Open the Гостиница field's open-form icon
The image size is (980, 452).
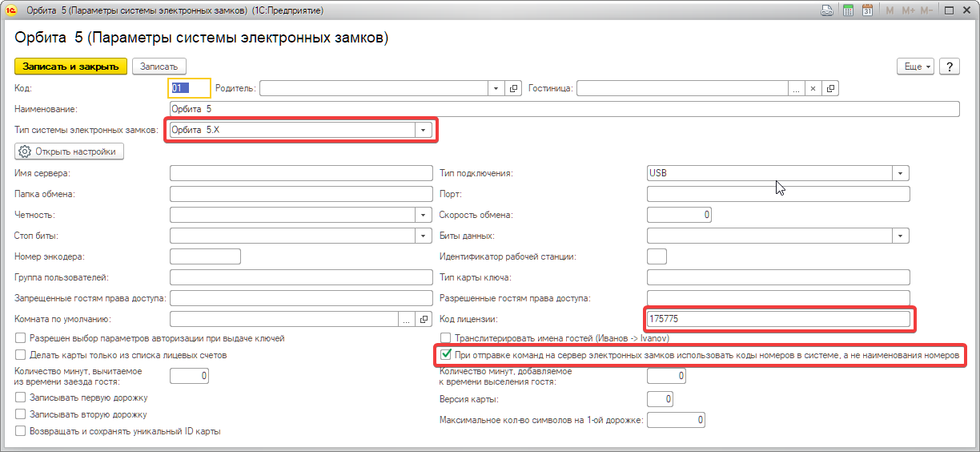tap(831, 88)
